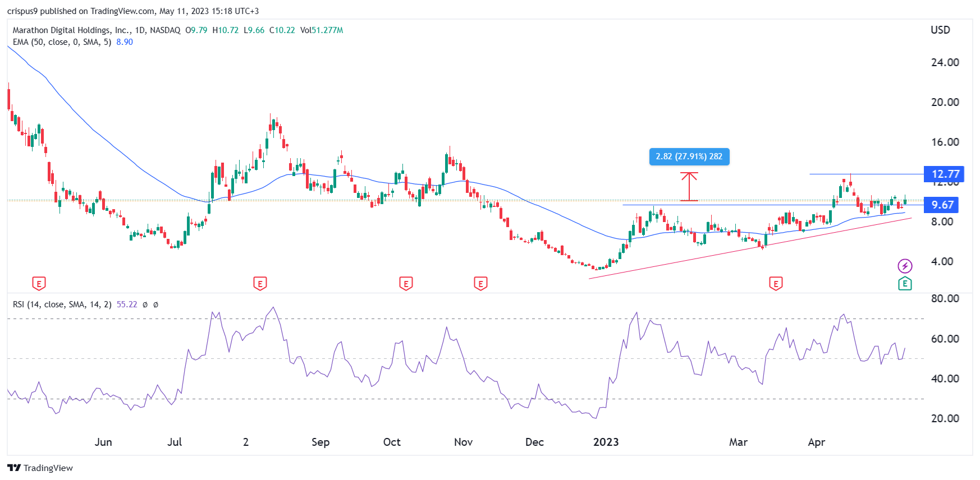Click the Dec label on time axis

click(534, 442)
